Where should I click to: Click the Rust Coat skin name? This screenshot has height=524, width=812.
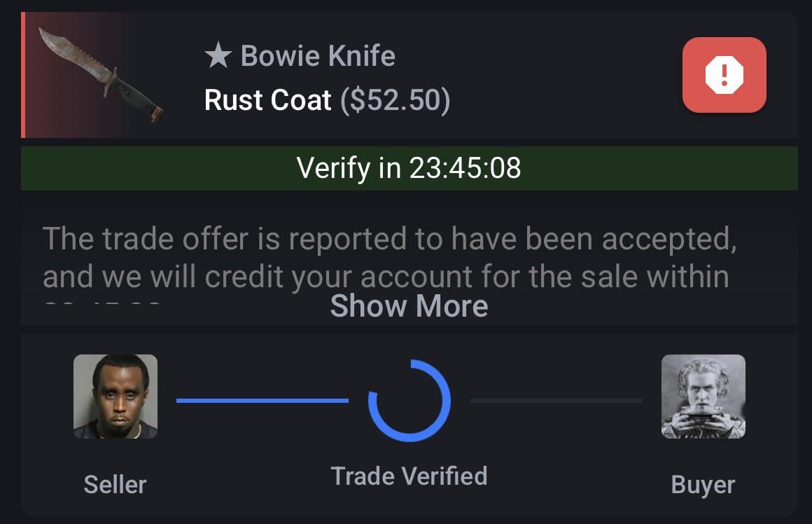(x=267, y=100)
